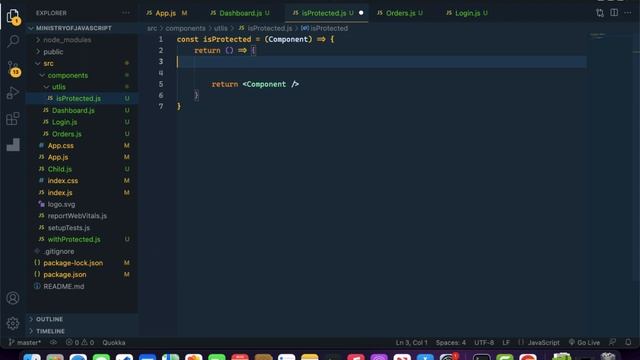The image size is (640, 360).
Task: Click the isProtected symbol breadcrumb
Action: (325, 28)
